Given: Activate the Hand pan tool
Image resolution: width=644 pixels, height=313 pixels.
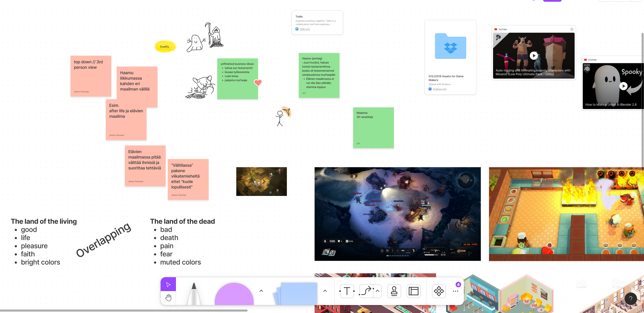Looking at the screenshot, I should point(168,298).
